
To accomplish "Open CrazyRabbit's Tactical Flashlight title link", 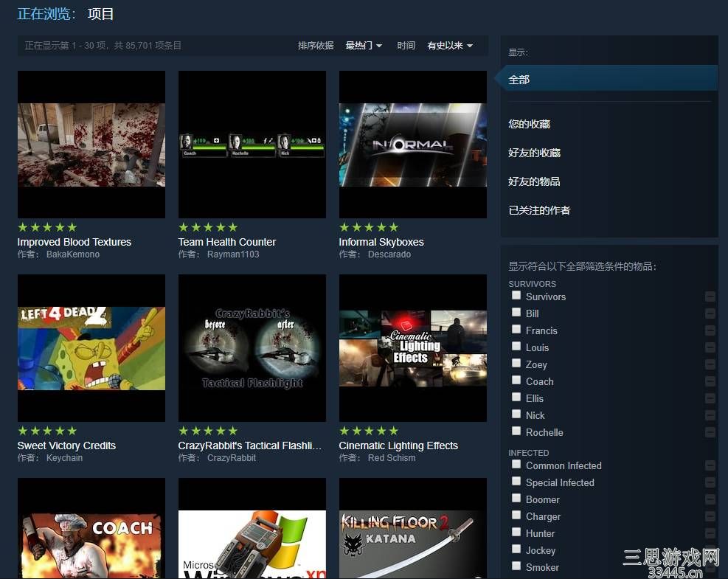I will [250, 445].
